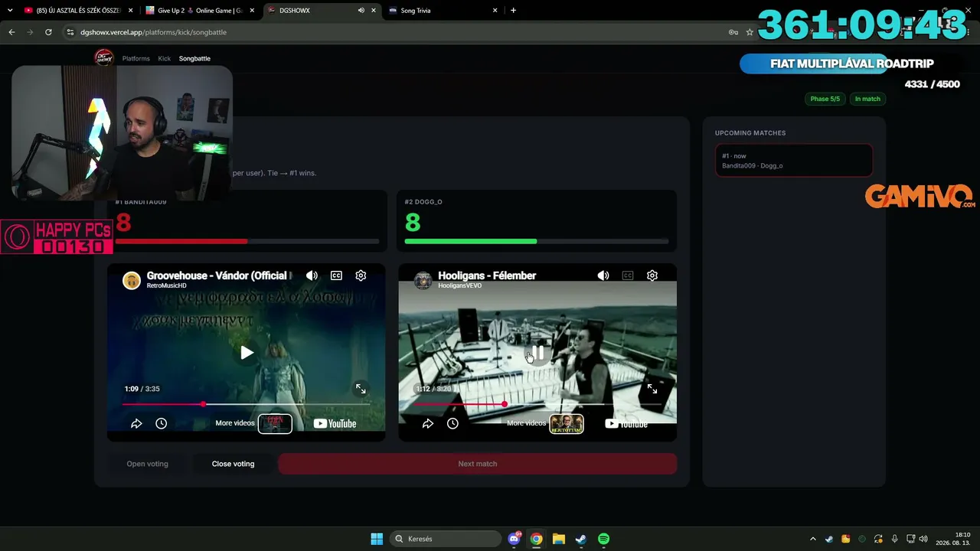Click the Hooligans player's More videos thumbnail
980x551 pixels.
click(567, 423)
